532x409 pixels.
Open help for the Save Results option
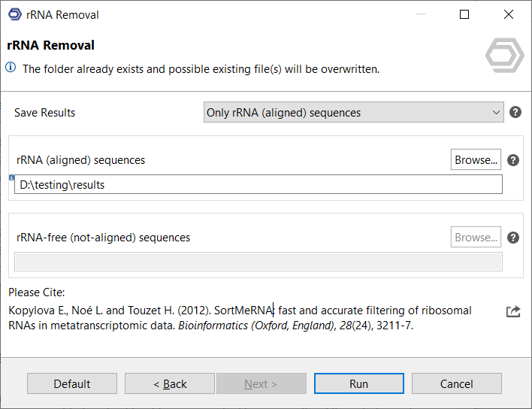pyautogui.click(x=515, y=112)
